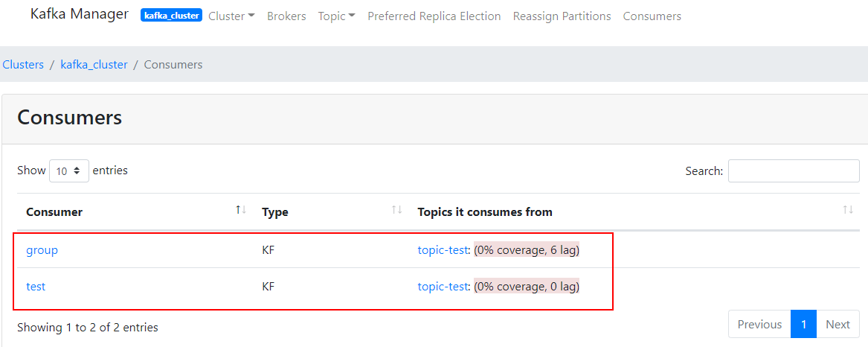Click the Kafka Manager brand title
The width and height of the screenshot is (868, 347).
80,14
